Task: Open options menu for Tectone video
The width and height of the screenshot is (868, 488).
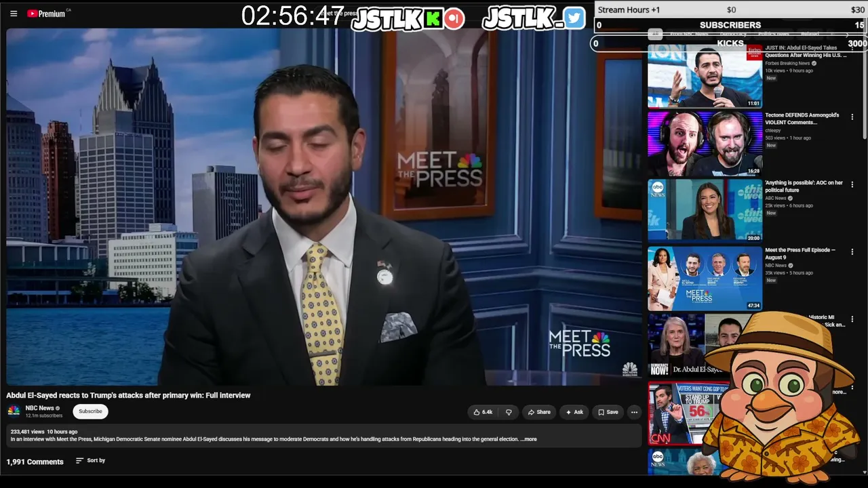Action: (x=852, y=117)
